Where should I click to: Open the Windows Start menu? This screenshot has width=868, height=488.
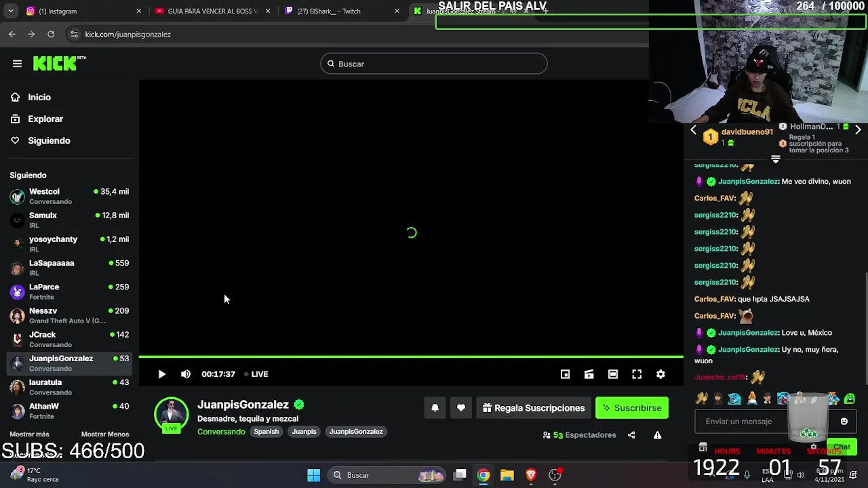point(313,475)
